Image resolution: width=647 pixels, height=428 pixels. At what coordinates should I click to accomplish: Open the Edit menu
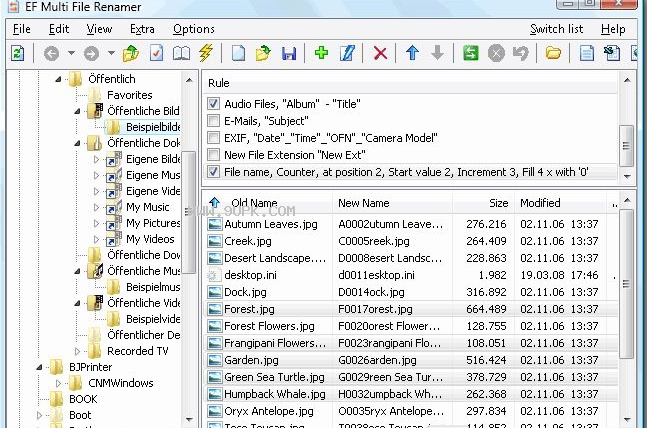click(59, 29)
